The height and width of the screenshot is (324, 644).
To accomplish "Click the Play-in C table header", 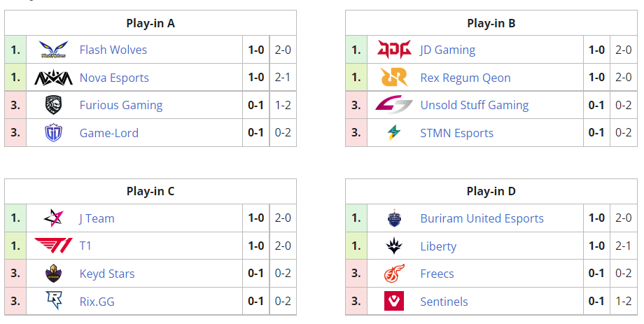I will 150,191.
